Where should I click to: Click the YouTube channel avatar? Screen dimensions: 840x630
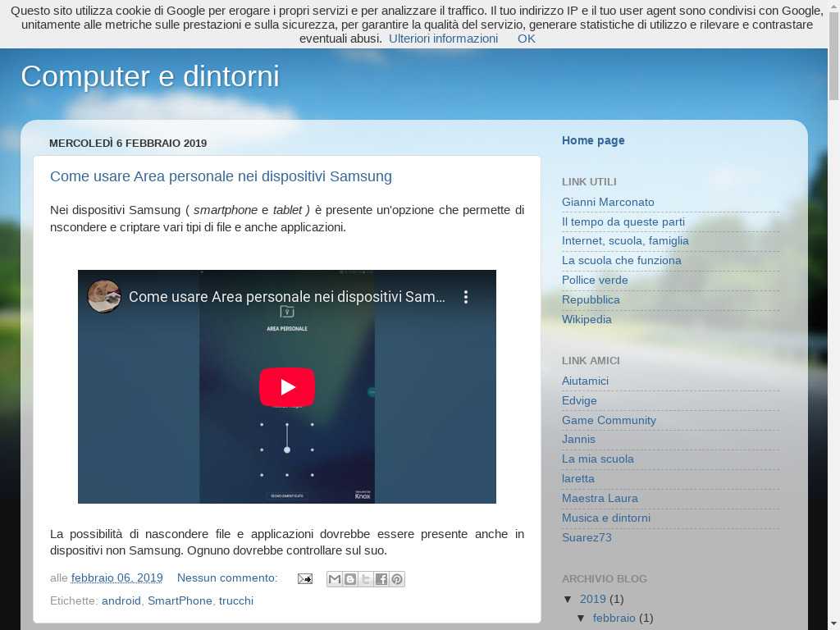tap(104, 296)
